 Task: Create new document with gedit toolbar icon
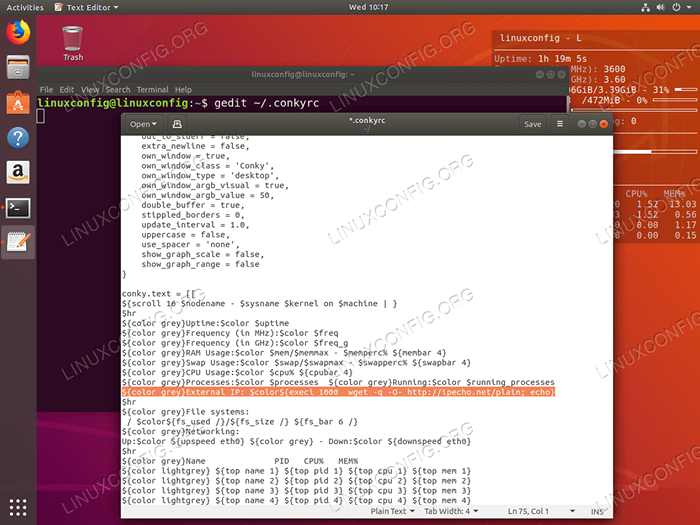click(x=178, y=124)
